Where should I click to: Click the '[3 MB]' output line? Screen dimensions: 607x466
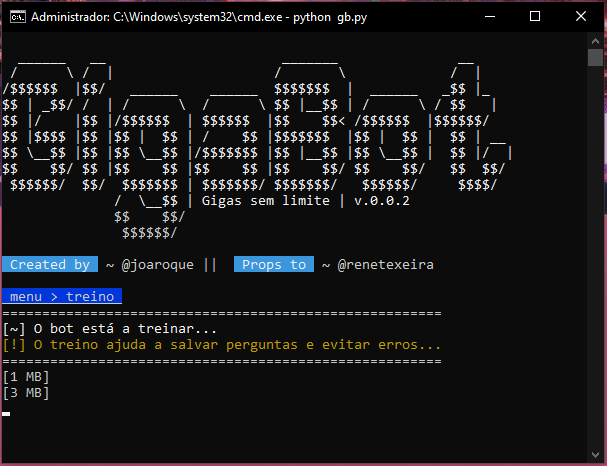[x=26, y=393]
